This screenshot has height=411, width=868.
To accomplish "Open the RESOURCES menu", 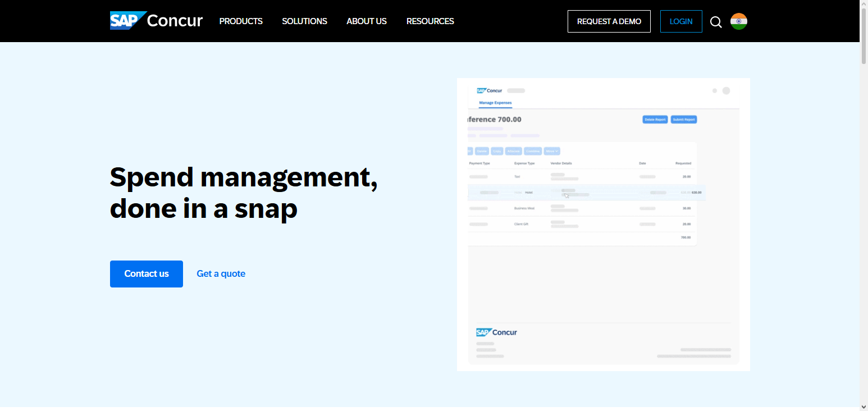I will [430, 21].
